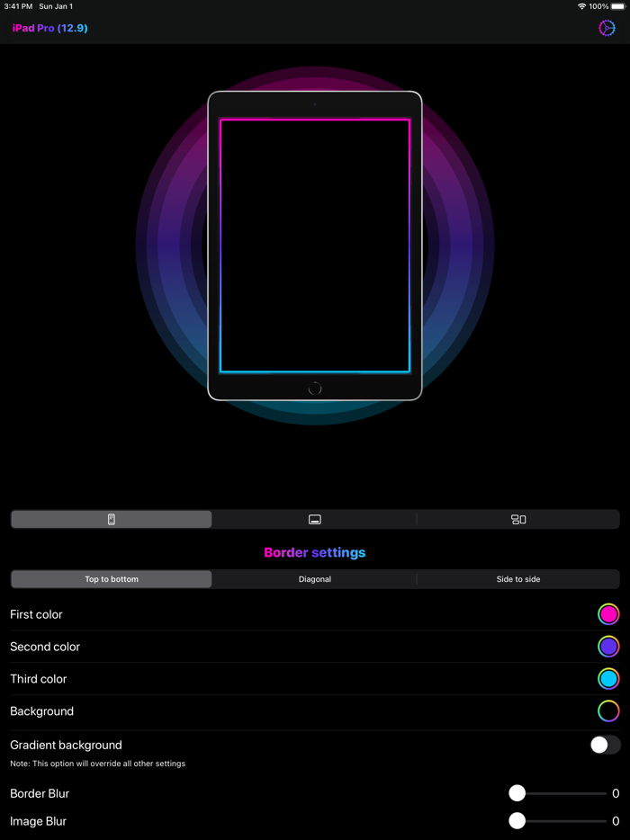
Task: Tap the Border Blur label
Action: click(x=40, y=793)
